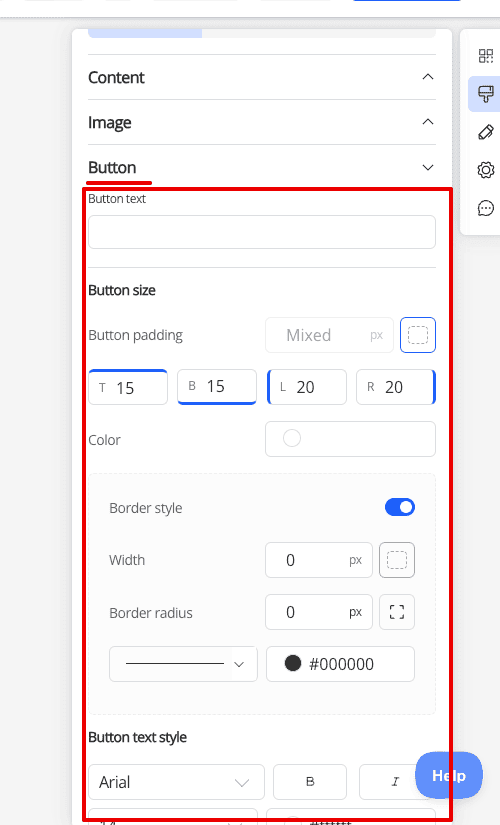Select the paint roller design icon
This screenshot has height=825, width=500.
tap(485, 94)
